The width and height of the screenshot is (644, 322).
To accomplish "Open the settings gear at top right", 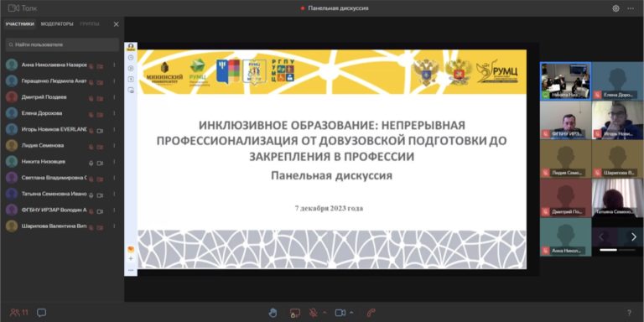I will 615,8.
